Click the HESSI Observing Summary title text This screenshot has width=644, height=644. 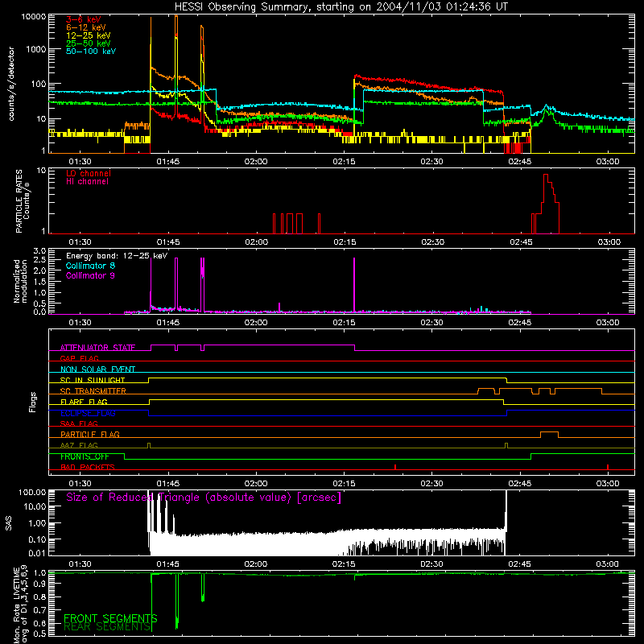tap(341, 7)
